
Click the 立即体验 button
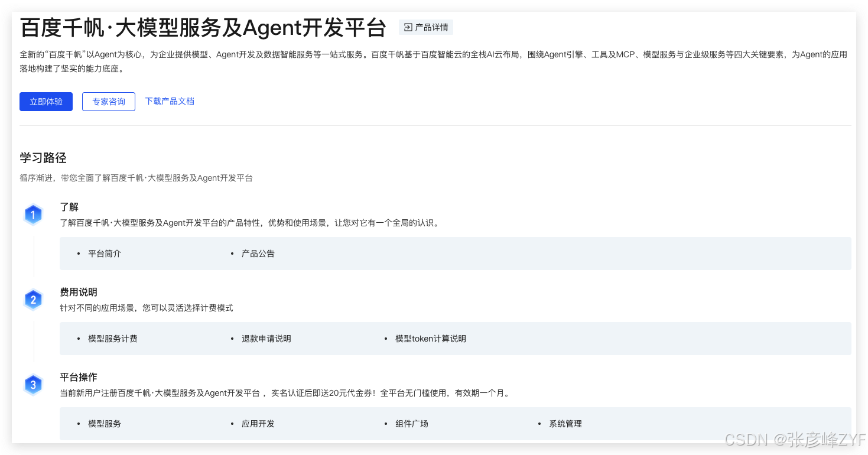click(x=46, y=102)
